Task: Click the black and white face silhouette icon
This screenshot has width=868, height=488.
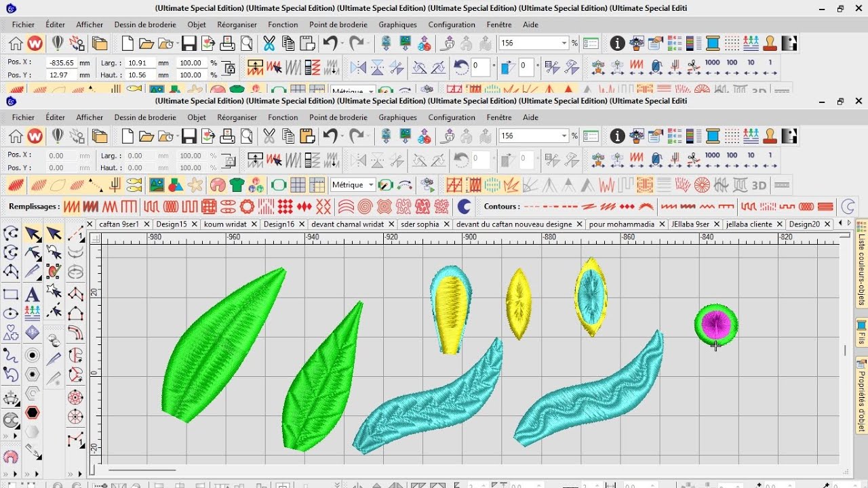Action: (x=789, y=136)
